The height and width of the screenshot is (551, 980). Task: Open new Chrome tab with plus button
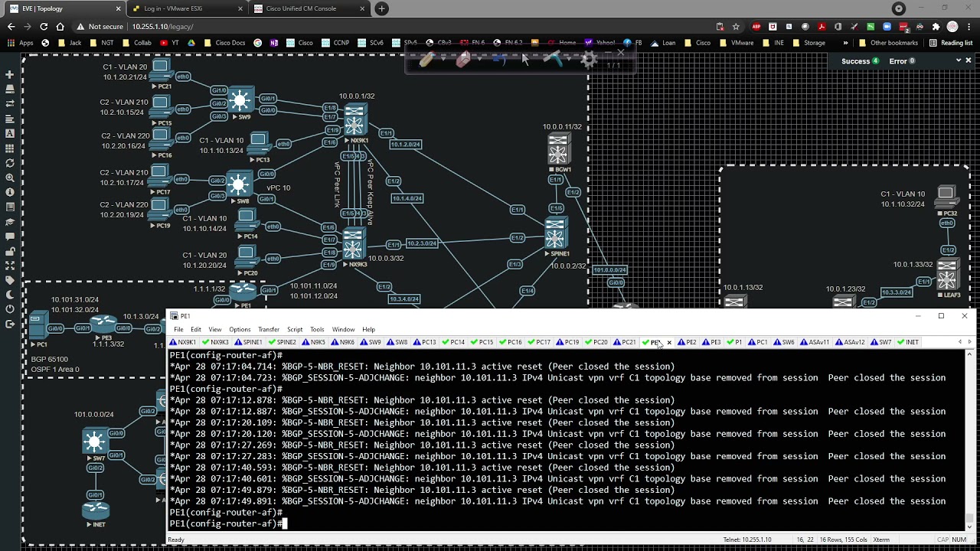pyautogui.click(x=381, y=8)
